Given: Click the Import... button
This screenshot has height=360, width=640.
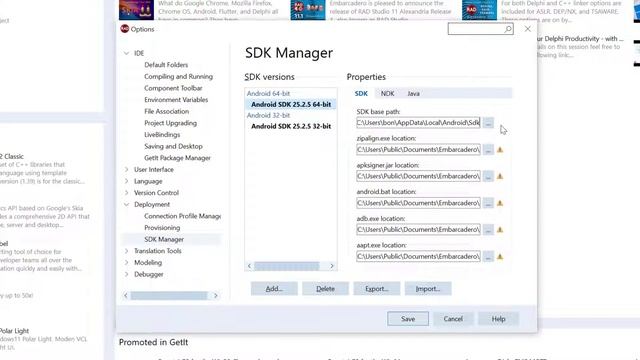Looking at the screenshot, I should tap(428, 289).
